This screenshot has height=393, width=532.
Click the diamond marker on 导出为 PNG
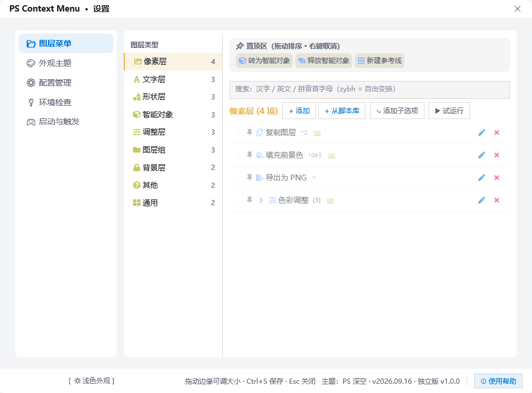314,177
